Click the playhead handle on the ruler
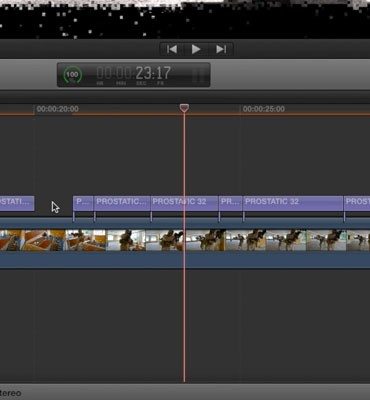 [184, 108]
